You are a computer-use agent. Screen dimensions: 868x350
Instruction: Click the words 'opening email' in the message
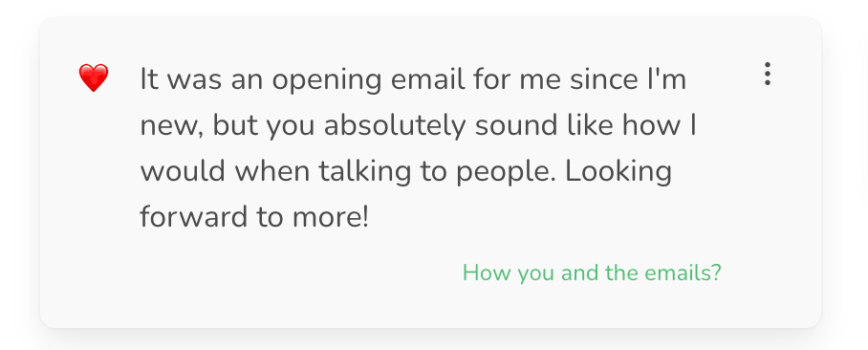[369, 81]
